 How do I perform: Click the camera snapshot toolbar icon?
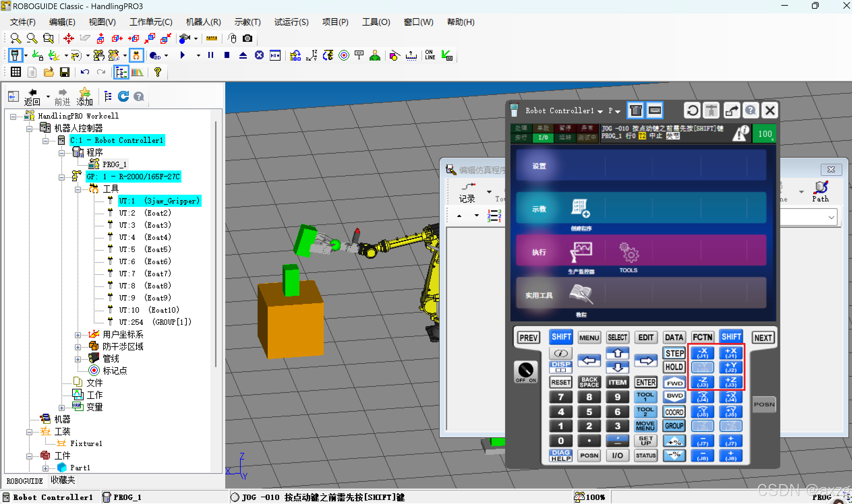[x=247, y=38]
